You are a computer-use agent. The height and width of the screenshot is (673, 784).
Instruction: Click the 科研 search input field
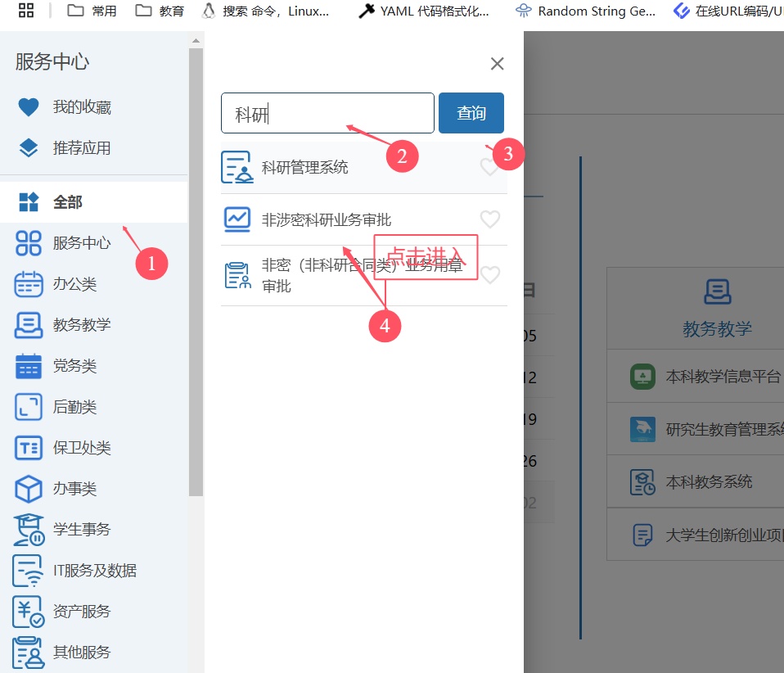coord(327,113)
